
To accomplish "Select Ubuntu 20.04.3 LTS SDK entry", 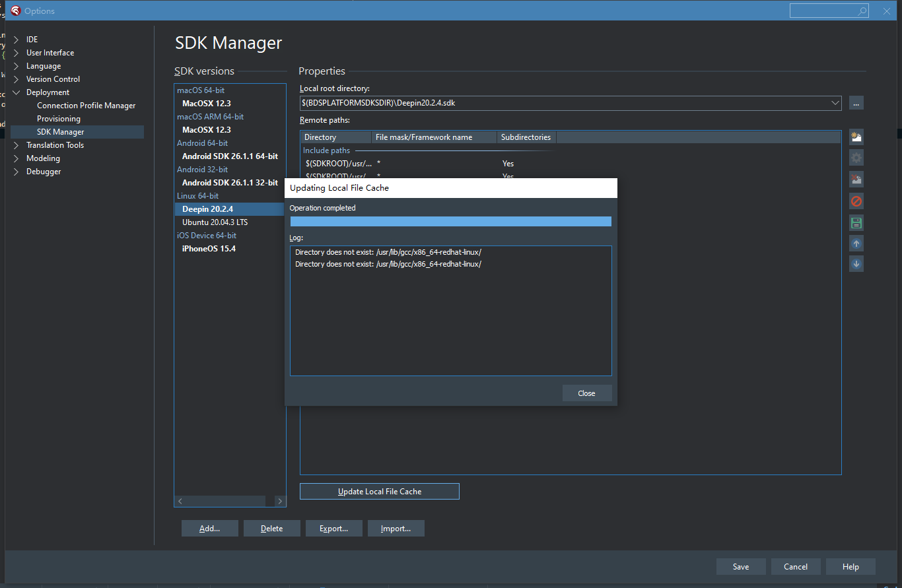I will tap(215, 222).
